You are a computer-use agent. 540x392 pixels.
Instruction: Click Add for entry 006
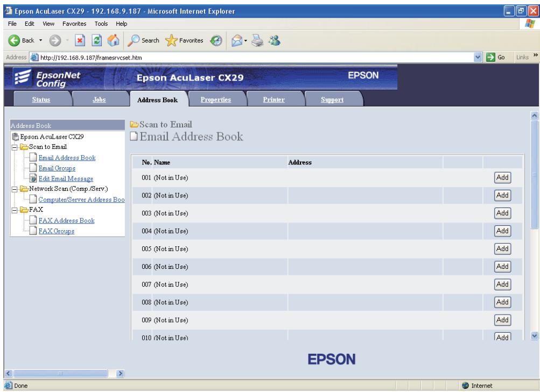(502, 267)
